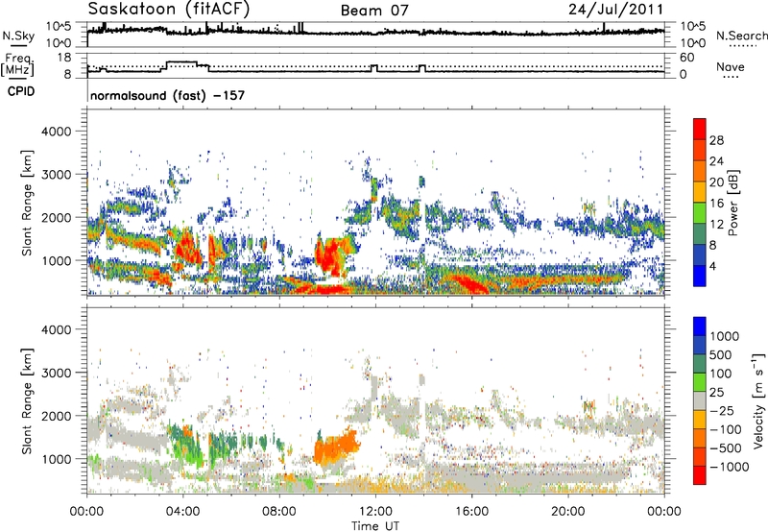768x532 pixels.
Task: Click the 2000 range tick of the power panel
Action: 57,217
